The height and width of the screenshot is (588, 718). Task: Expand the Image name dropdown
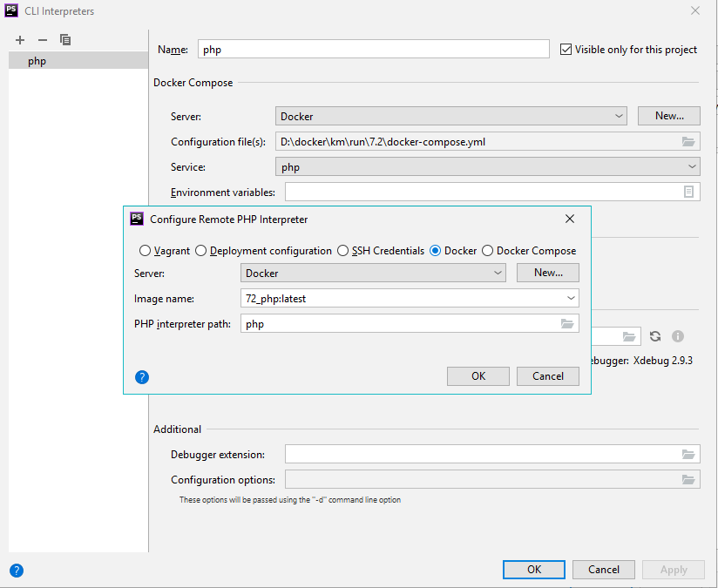pyautogui.click(x=571, y=298)
